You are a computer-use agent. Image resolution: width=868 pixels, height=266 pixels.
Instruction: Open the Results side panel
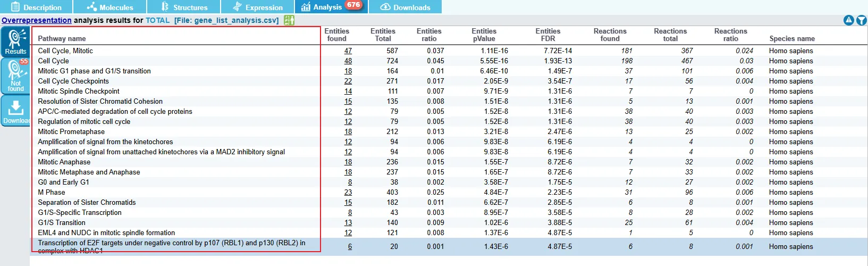point(15,41)
